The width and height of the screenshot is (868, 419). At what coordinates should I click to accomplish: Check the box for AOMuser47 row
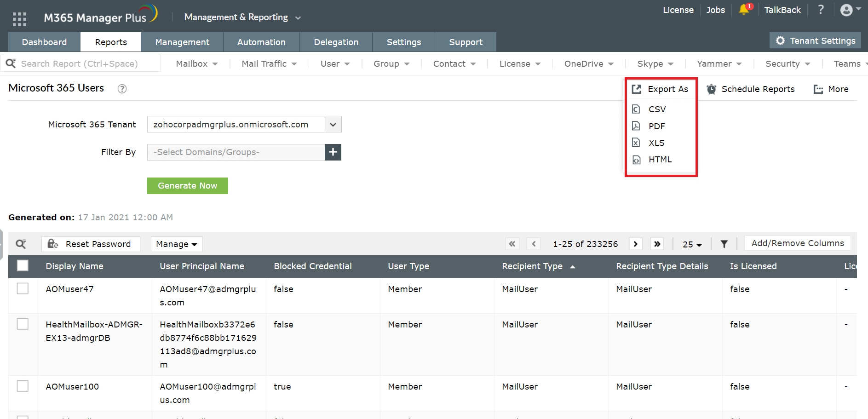pos(23,288)
